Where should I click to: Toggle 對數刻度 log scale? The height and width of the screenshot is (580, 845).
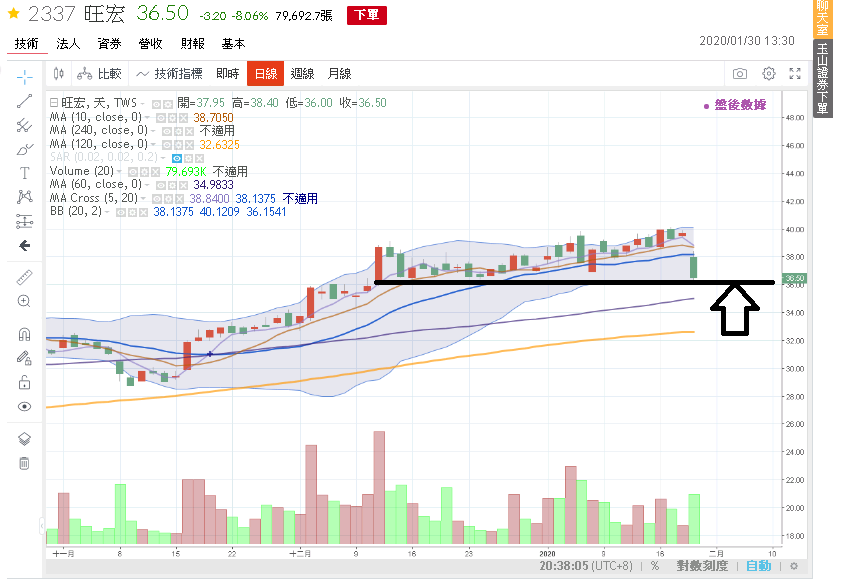702,566
